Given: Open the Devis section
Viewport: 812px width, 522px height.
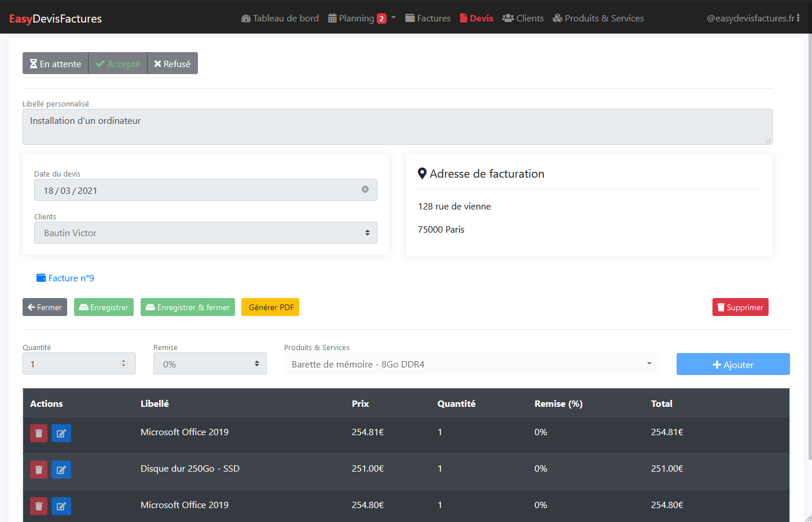Looking at the screenshot, I should [x=476, y=19].
